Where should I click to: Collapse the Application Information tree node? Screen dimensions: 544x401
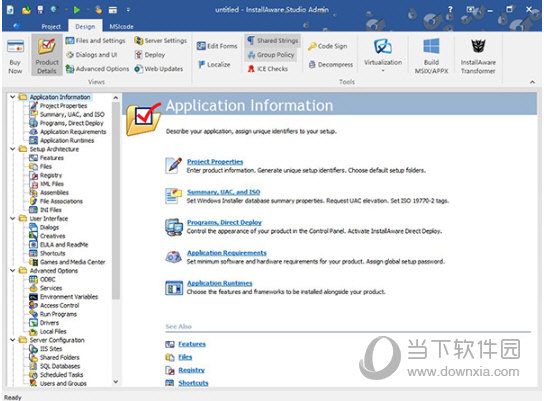pyautogui.click(x=12, y=97)
